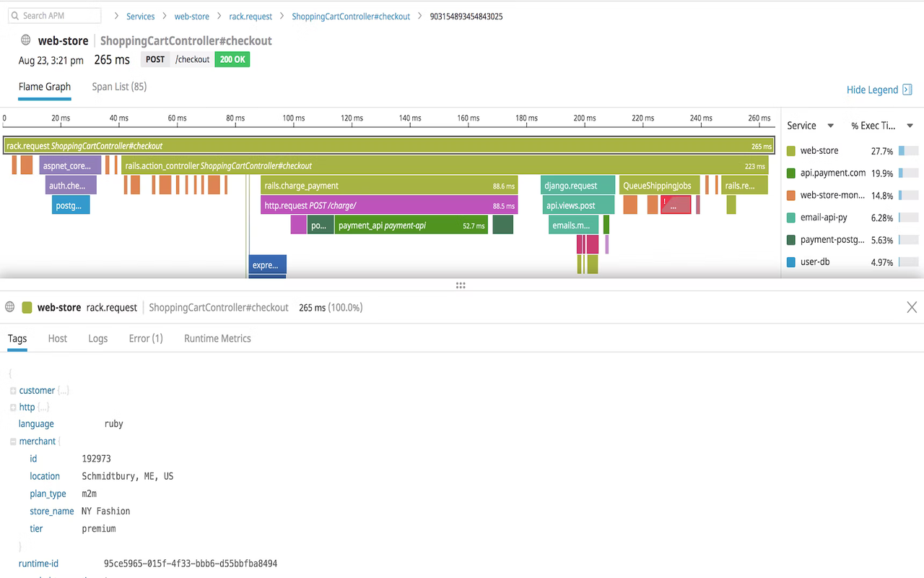Open the Services breadcrumb link

(x=140, y=16)
